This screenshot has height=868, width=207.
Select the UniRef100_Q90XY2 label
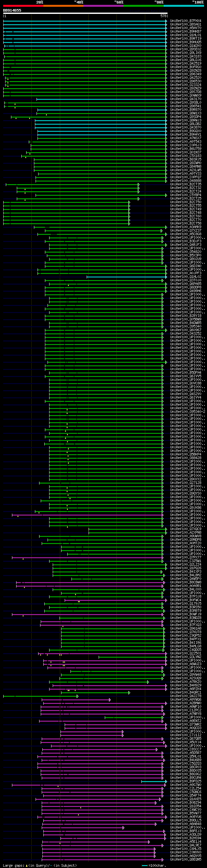tap(186, 479)
